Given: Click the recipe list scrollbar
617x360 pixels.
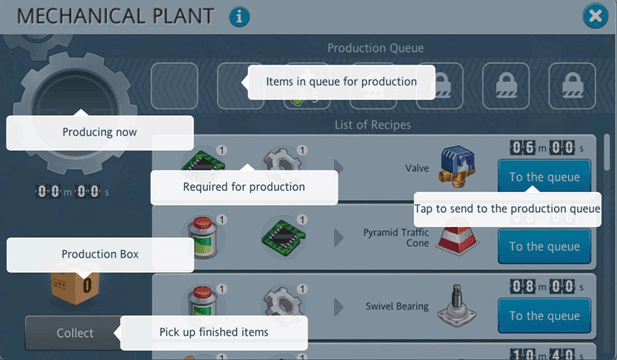Looking at the screenshot, I should (x=607, y=152).
